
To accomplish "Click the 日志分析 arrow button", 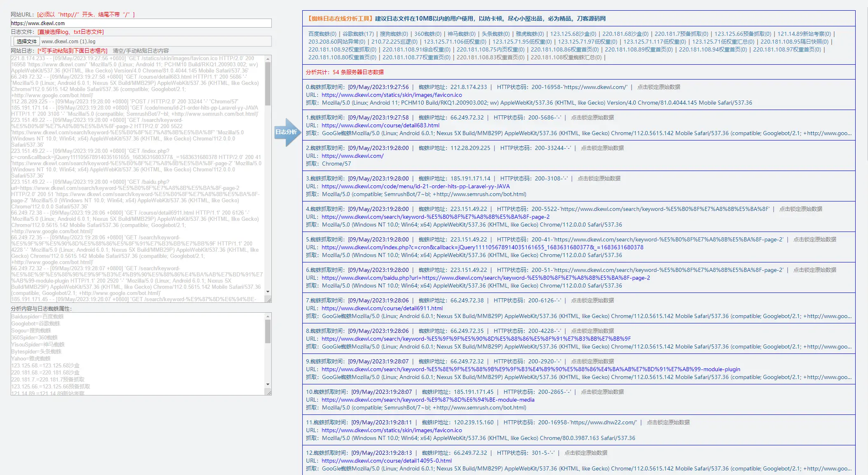I will pos(287,132).
